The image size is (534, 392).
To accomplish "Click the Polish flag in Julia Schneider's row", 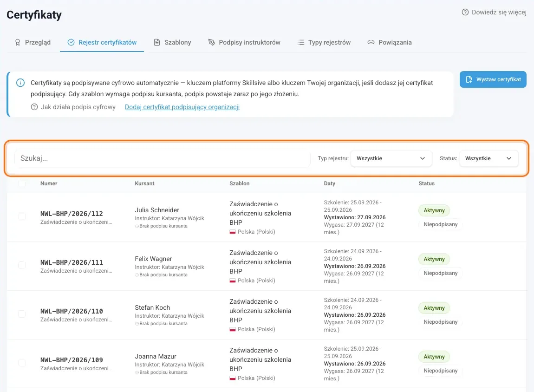I will click(233, 232).
